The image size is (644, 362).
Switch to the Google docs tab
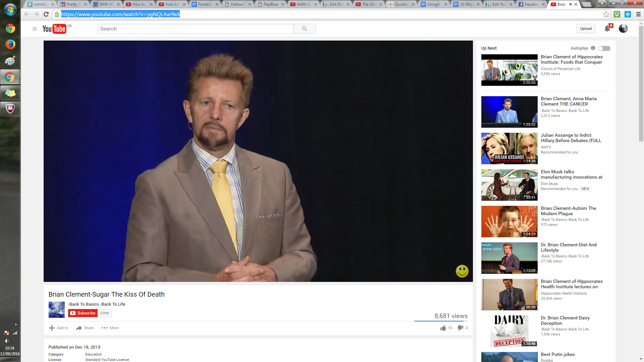click(434, 4)
